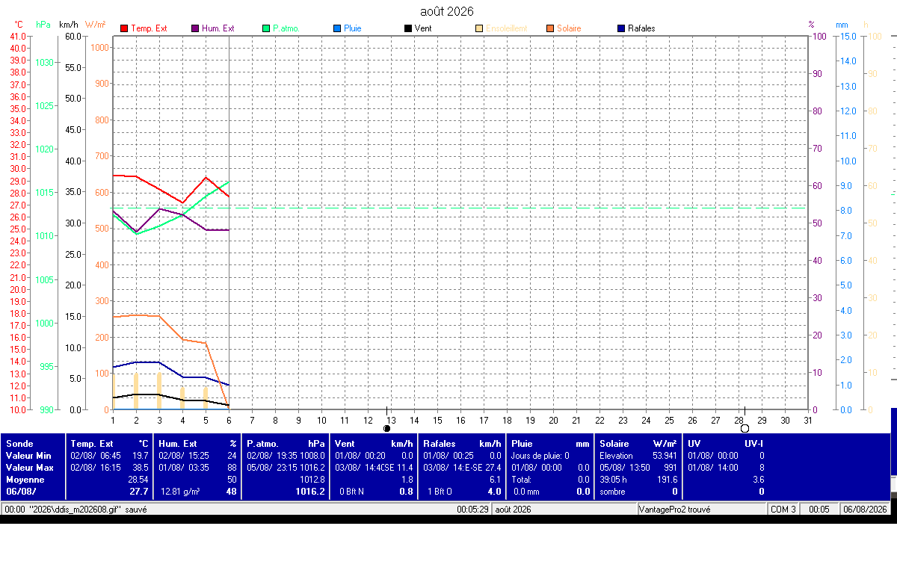Click the max temperature value 38.5
This screenshot has height=588, width=897.
(x=141, y=468)
